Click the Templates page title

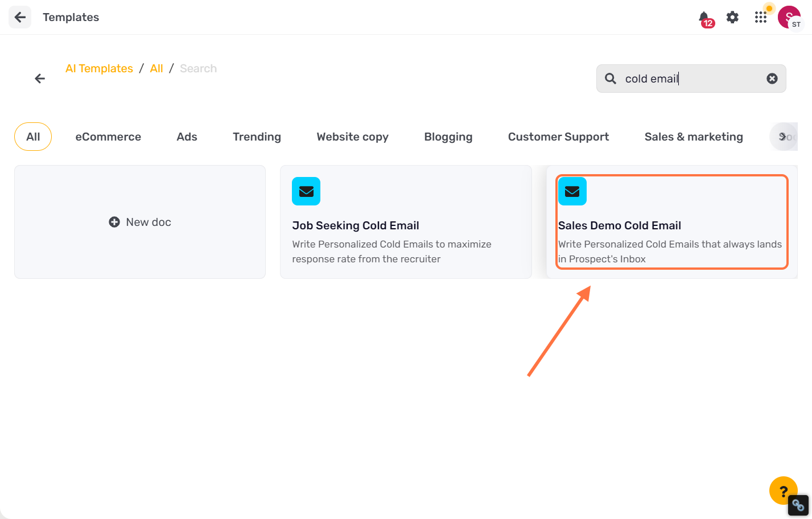coord(71,17)
